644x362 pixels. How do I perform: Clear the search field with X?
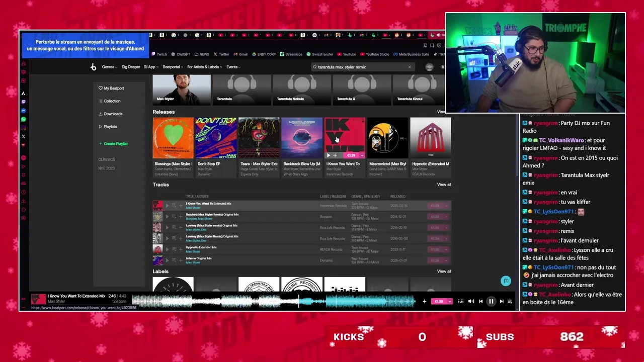coord(410,67)
